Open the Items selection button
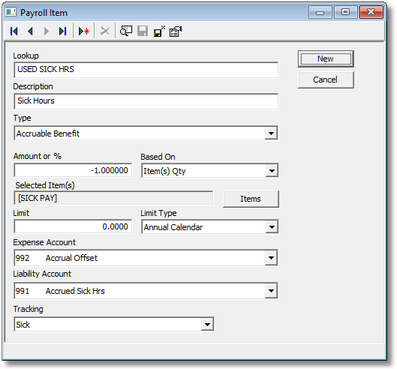397x369 pixels. pos(251,199)
